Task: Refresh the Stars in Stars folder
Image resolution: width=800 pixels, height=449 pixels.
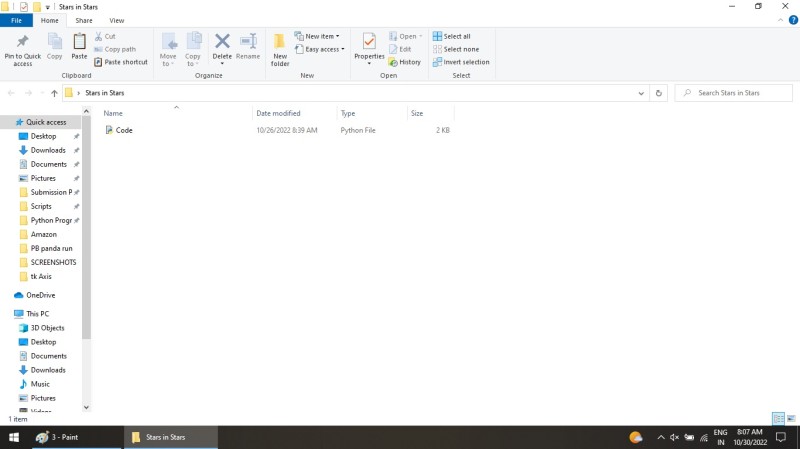Action: point(658,93)
